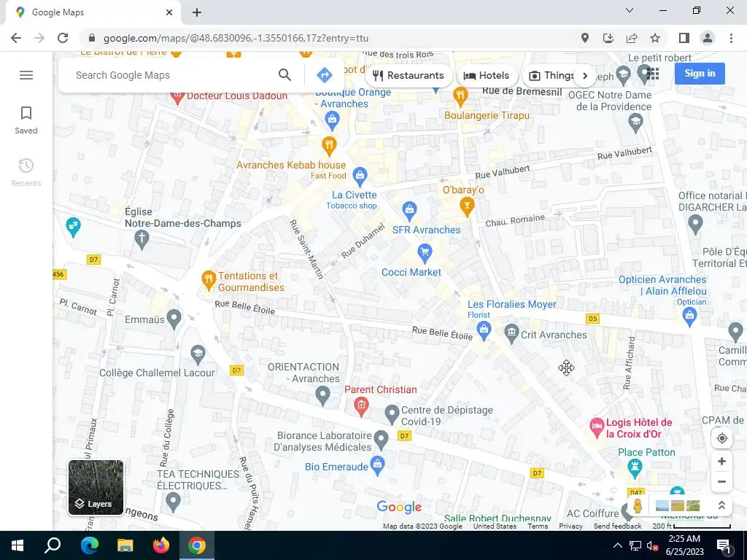The height and width of the screenshot is (560, 747).
Task: Click the United States region link
Action: pyautogui.click(x=495, y=526)
